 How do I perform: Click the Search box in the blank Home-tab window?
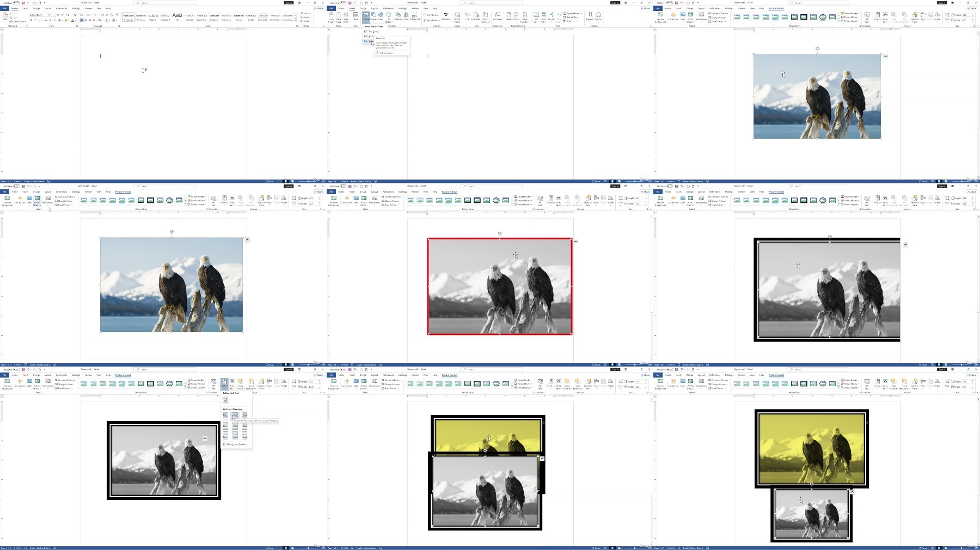click(165, 3)
